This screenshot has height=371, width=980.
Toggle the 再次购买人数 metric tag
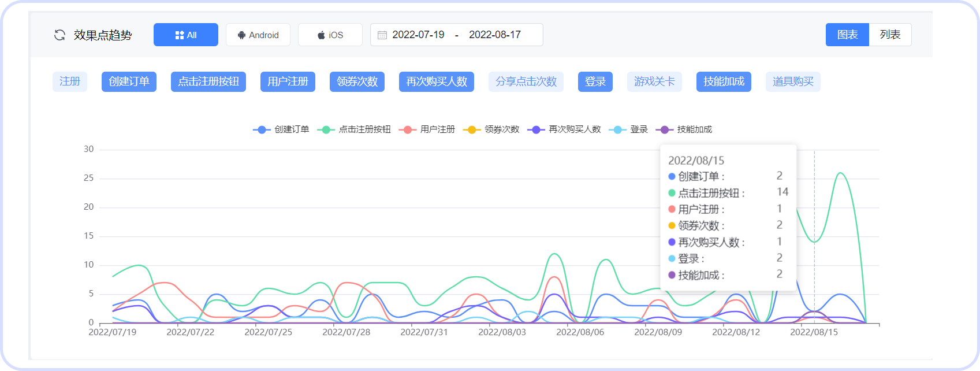point(437,81)
